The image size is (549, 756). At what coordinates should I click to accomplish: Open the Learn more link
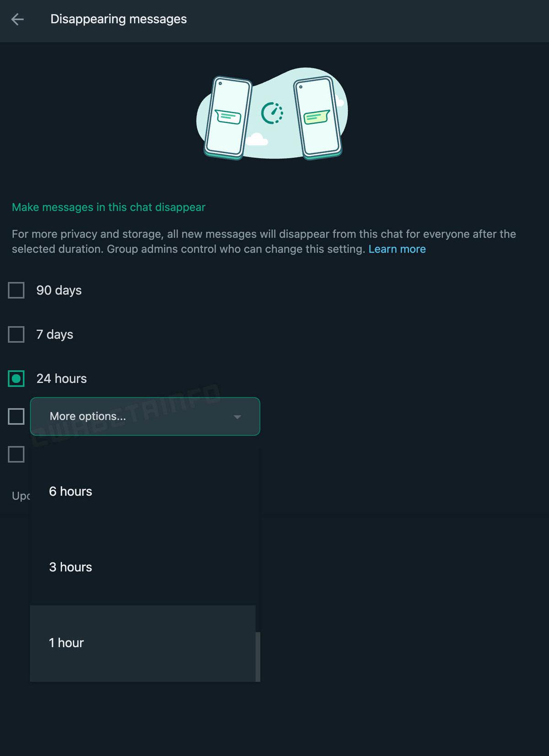(397, 249)
